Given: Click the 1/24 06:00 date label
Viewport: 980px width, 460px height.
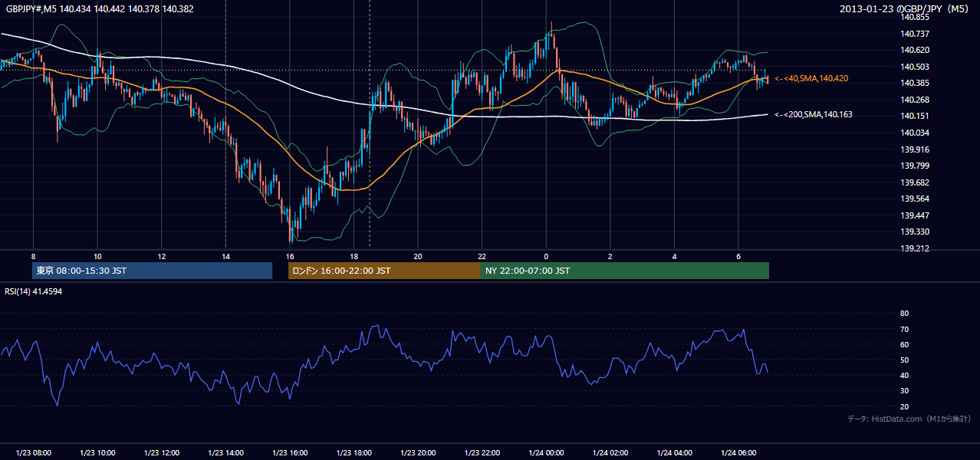Looking at the screenshot, I should point(738,453).
